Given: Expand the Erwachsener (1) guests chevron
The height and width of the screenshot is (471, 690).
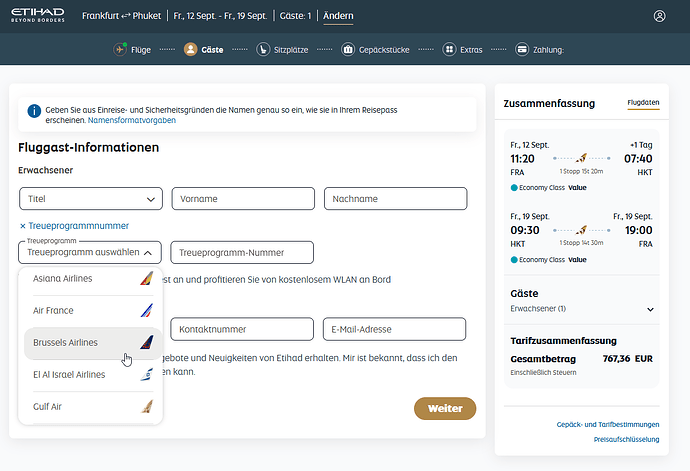Looking at the screenshot, I should click(x=650, y=309).
